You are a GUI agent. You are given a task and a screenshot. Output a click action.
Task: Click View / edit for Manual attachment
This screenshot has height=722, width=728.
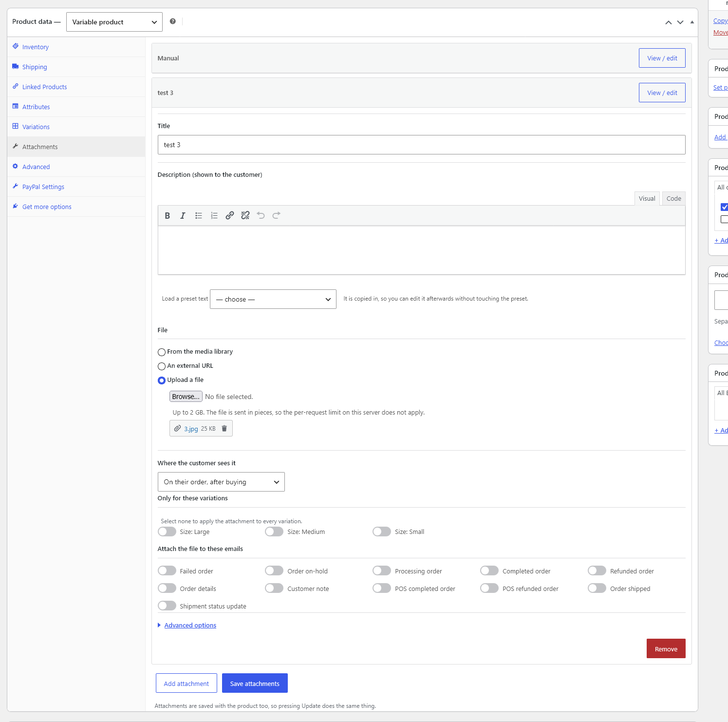point(662,58)
